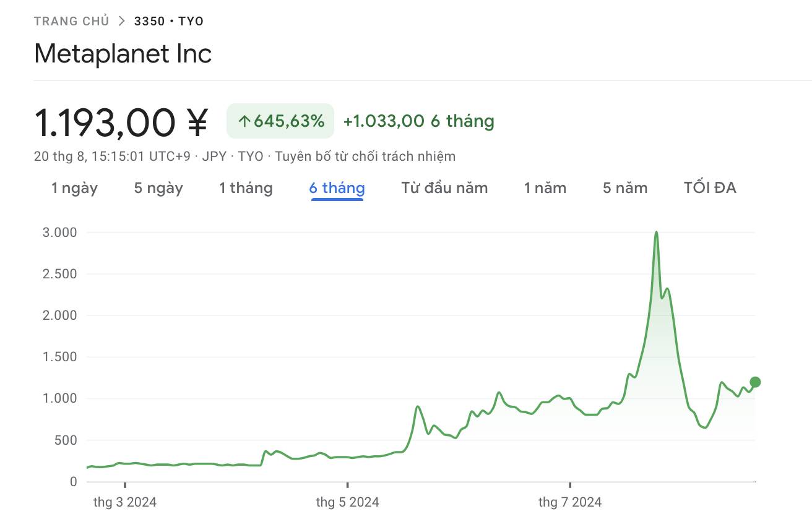812x527 pixels.
Task: Switch to the 1 tháng range tab
Action: (x=246, y=188)
